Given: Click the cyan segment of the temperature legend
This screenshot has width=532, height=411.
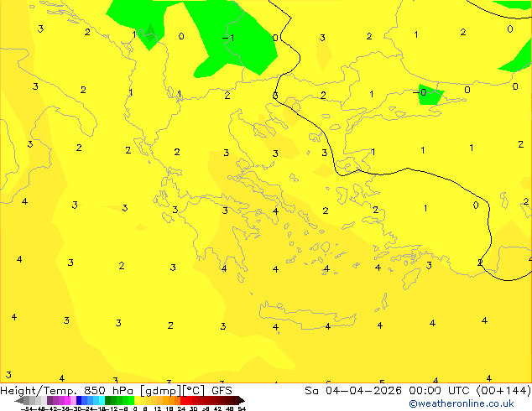Looking at the screenshot, I should tap(98, 400).
